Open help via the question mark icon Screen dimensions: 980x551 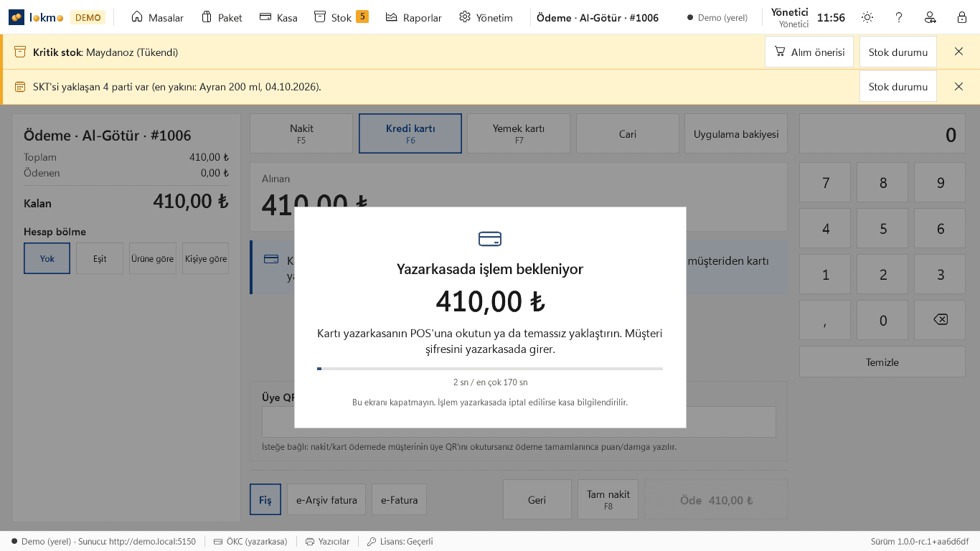pos(899,17)
